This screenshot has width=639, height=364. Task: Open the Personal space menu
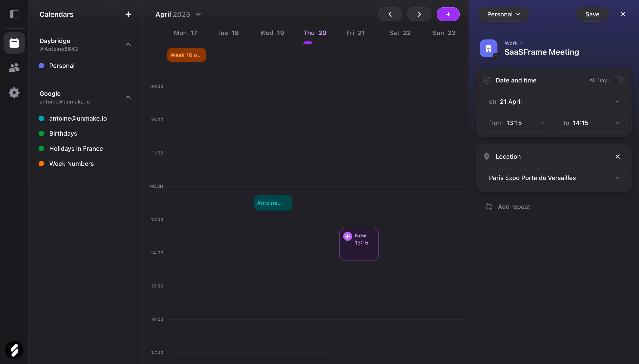503,14
